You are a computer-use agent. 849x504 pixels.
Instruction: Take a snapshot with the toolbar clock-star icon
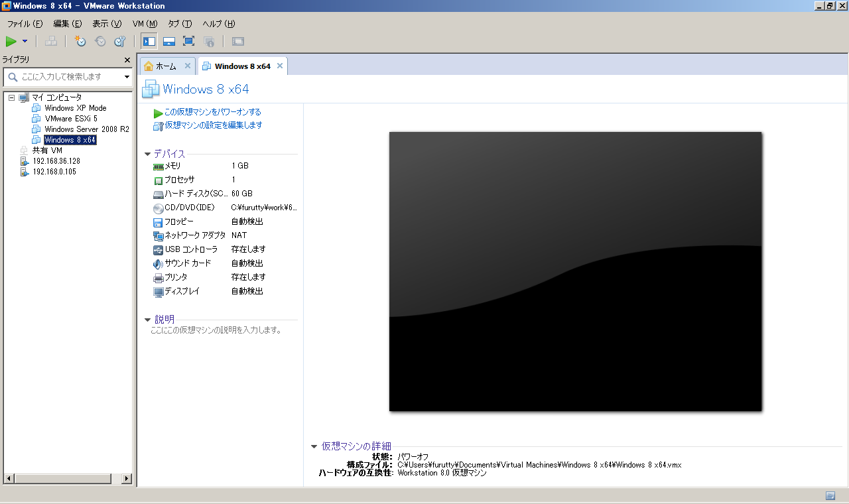click(x=80, y=41)
